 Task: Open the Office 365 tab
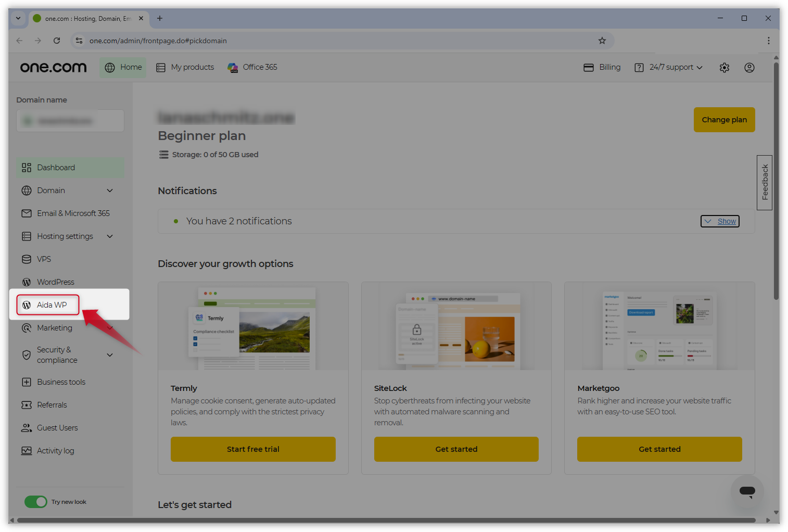click(x=252, y=68)
